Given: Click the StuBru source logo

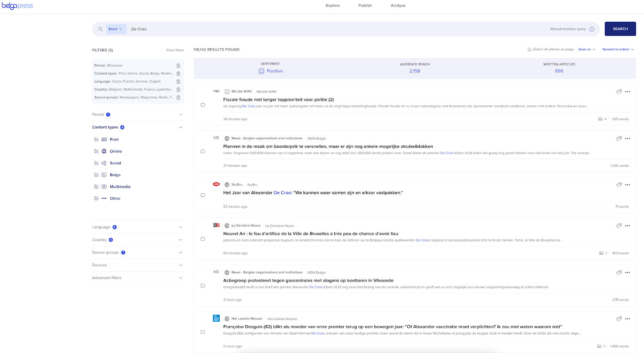Looking at the screenshot, I should [x=216, y=184].
